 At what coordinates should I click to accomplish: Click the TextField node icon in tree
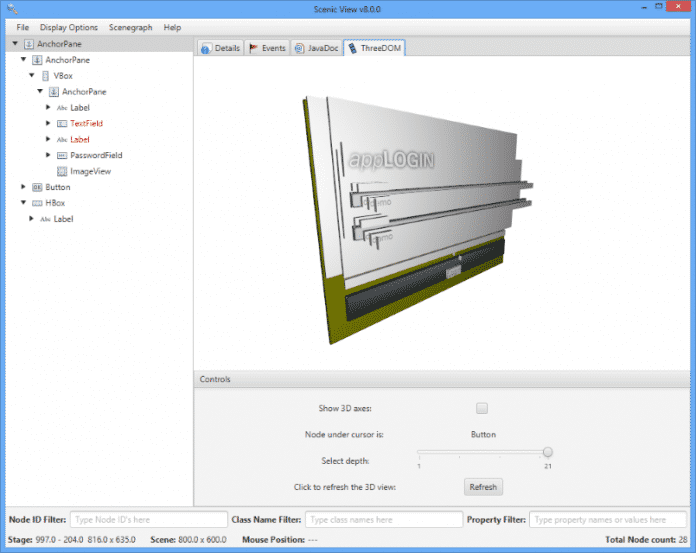[x=62, y=123]
